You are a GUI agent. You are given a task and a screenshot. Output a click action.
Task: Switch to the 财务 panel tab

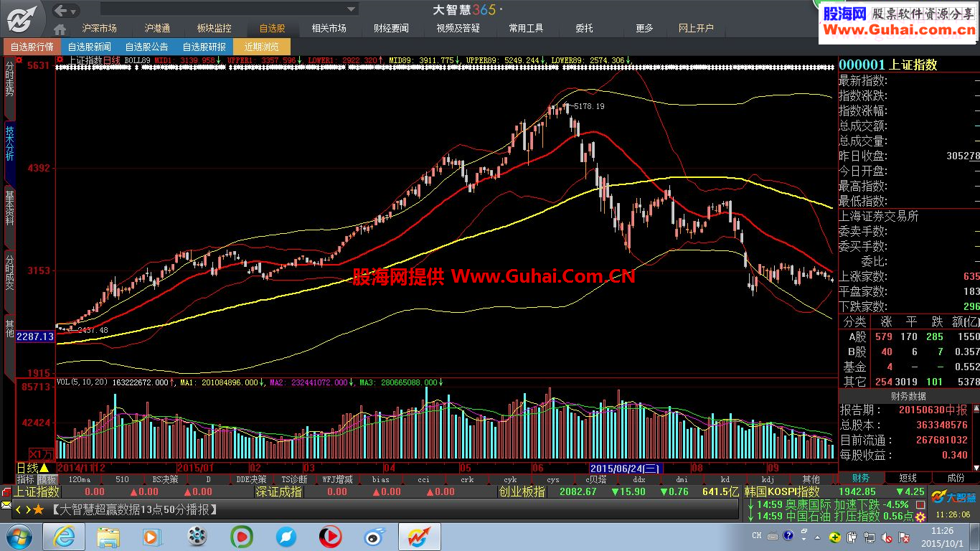pos(861,478)
